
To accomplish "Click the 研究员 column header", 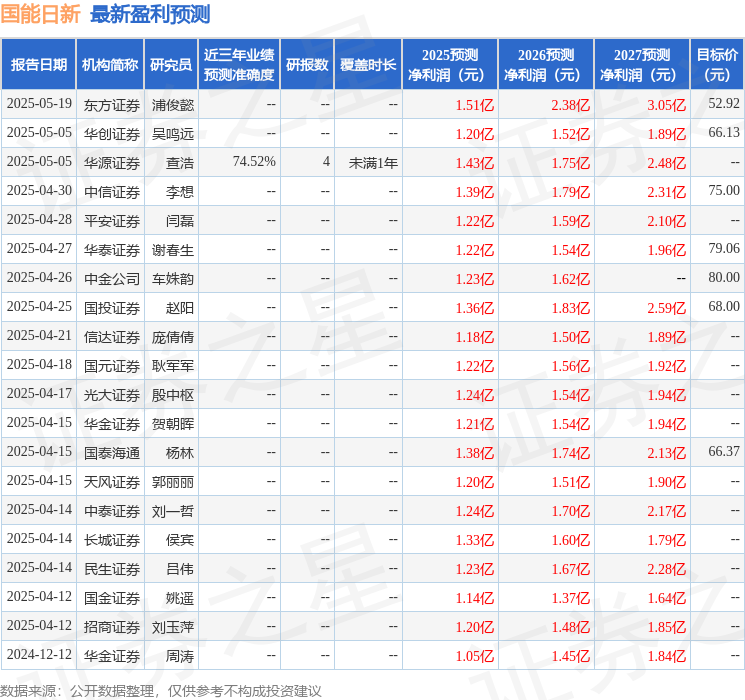I will point(171,65).
